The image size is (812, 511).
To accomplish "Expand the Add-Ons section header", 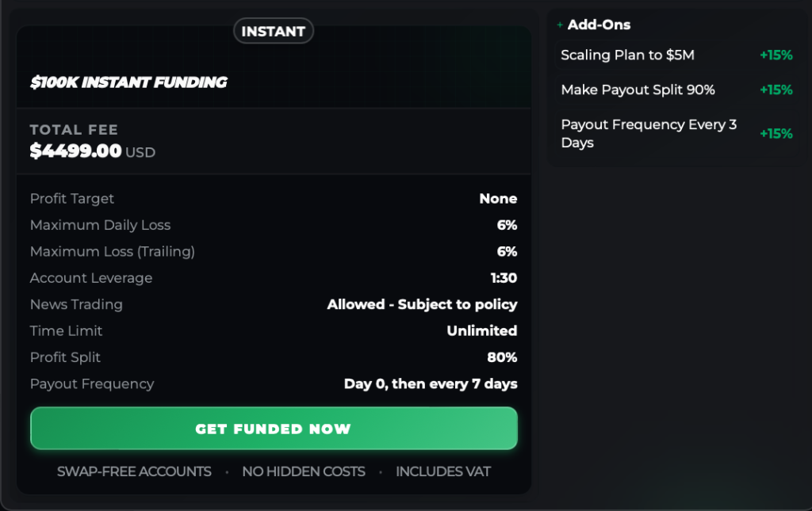I will point(599,25).
